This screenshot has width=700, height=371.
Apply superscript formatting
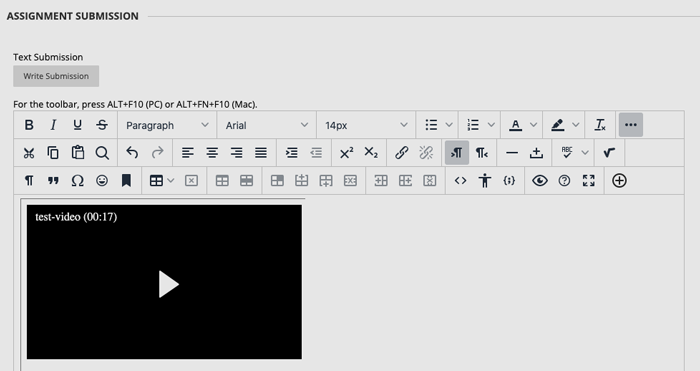click(x=346, y=153)
